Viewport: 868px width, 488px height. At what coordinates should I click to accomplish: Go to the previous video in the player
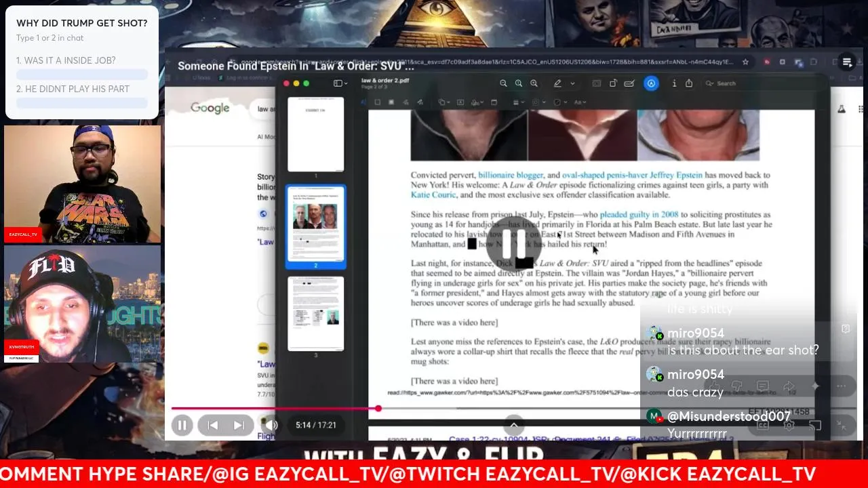click(212, 425)
